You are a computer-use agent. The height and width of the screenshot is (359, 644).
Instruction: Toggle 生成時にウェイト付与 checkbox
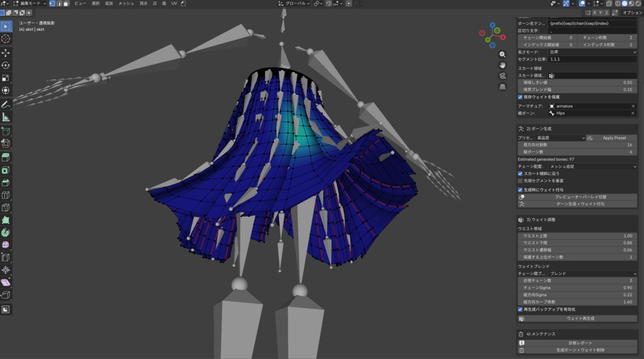pyautogui.click(x=520, y=190)
